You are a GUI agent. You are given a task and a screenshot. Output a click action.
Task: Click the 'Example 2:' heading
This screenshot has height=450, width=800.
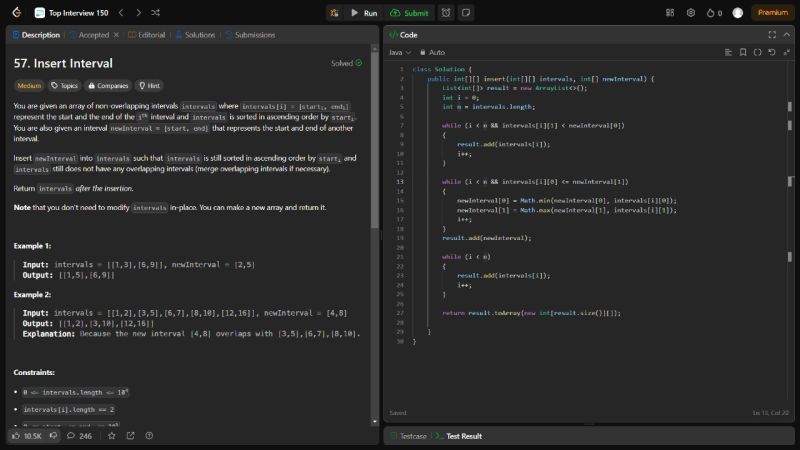(x=32, y=294)
